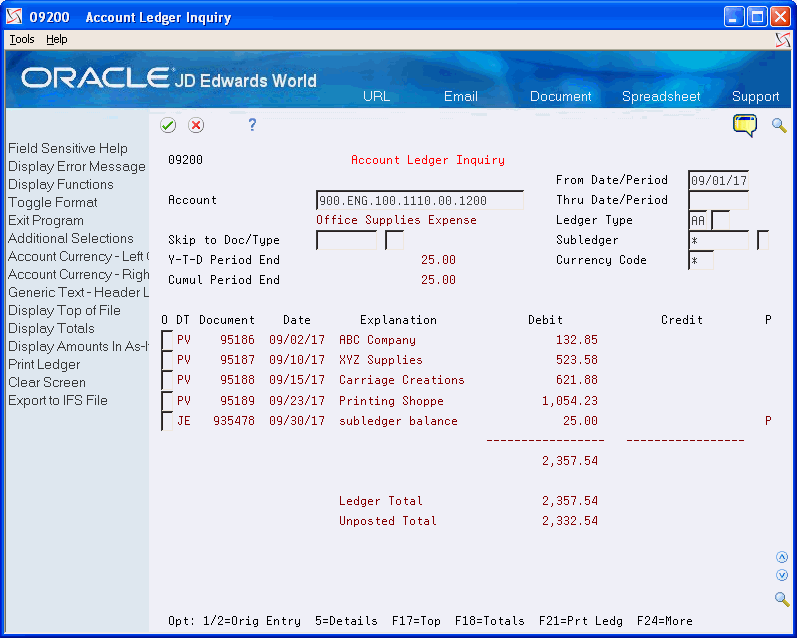Click the Currency Code field
Viewport: 797px width, 638px height.
(x=701, y=260)
